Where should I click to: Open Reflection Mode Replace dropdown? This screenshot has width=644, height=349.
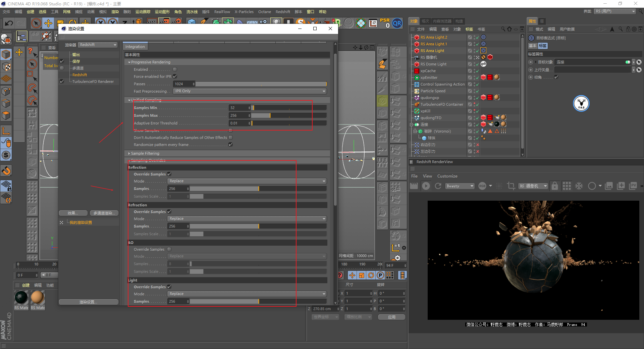[247, 181]
